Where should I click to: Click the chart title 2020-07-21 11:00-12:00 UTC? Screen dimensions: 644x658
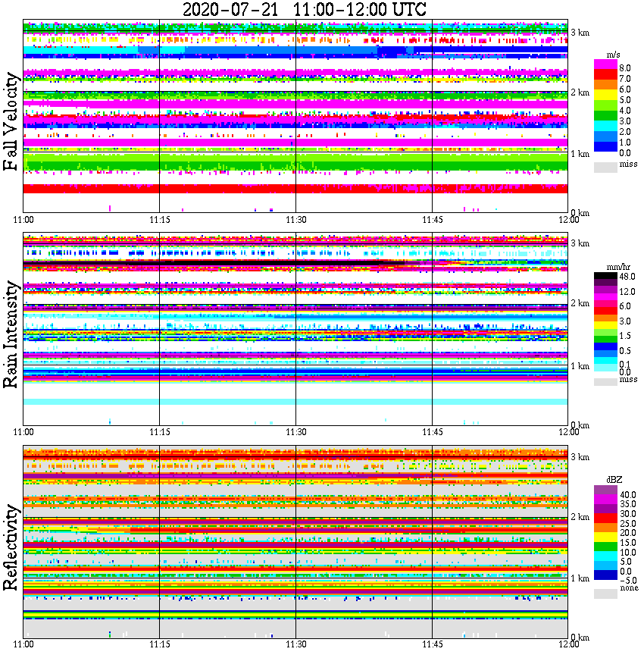[304, 10]
